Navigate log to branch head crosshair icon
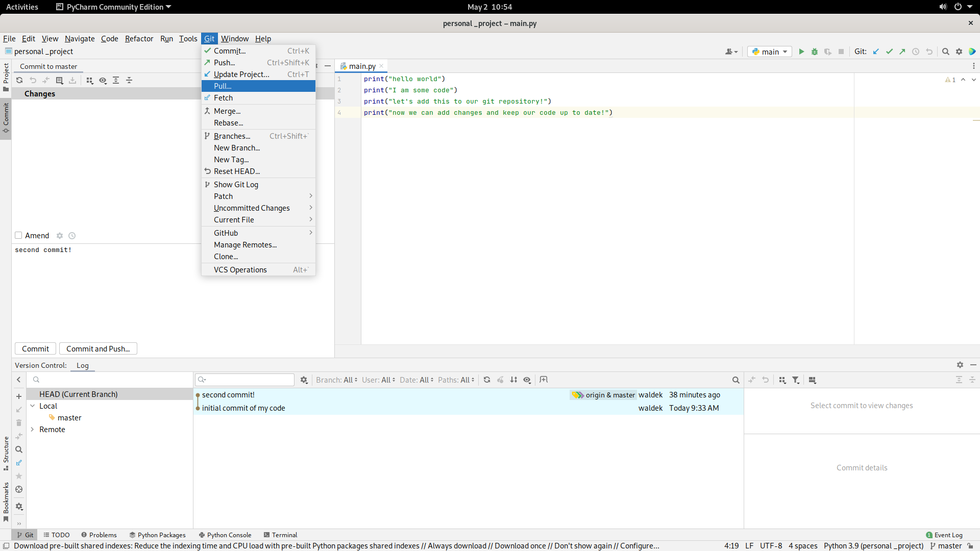The height and width of the screenshot is (551, 980). pos(19,489)
